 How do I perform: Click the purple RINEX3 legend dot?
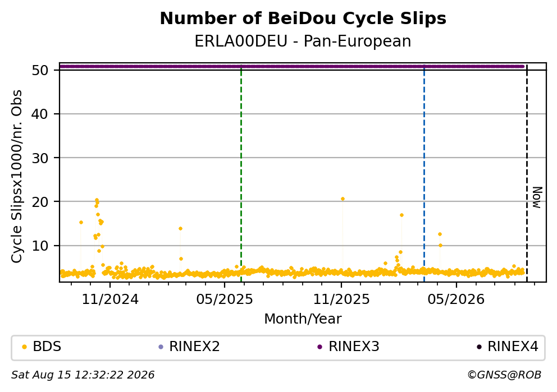point(319,347)
